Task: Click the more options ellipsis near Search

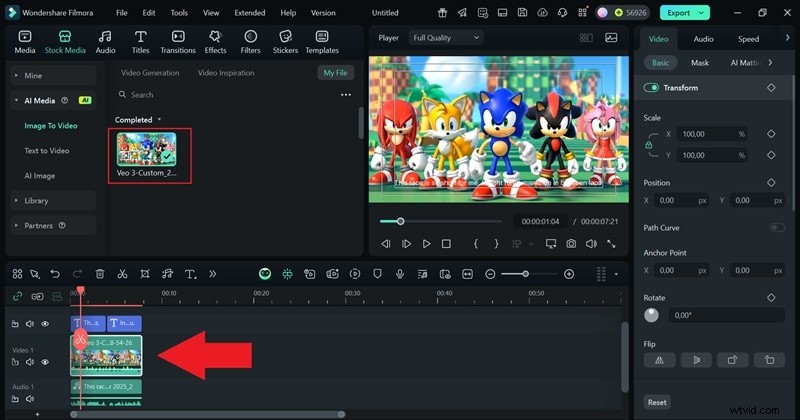Action: [x=346, y=95]
